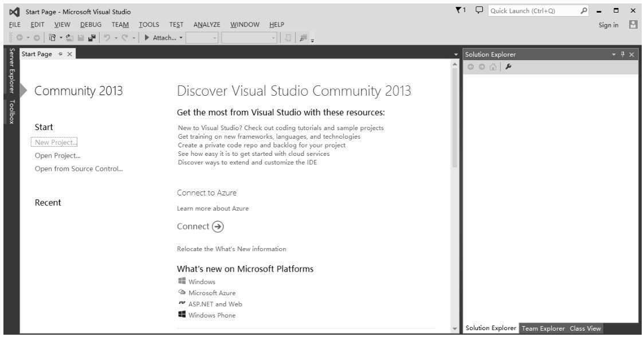Click the Navigate Backward toolbar icon

click(x=19, y=38)
